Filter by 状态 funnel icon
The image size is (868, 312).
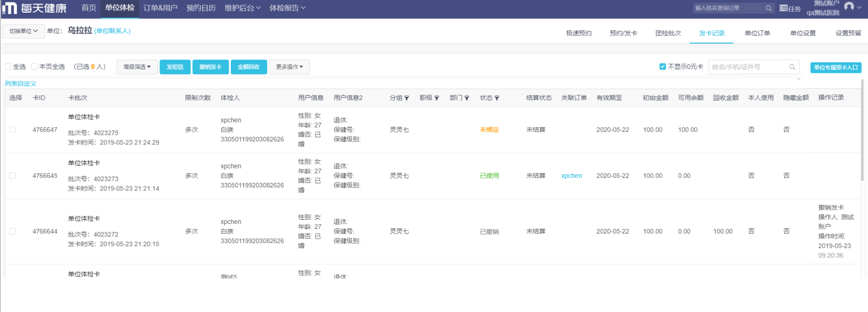[497, 98]
